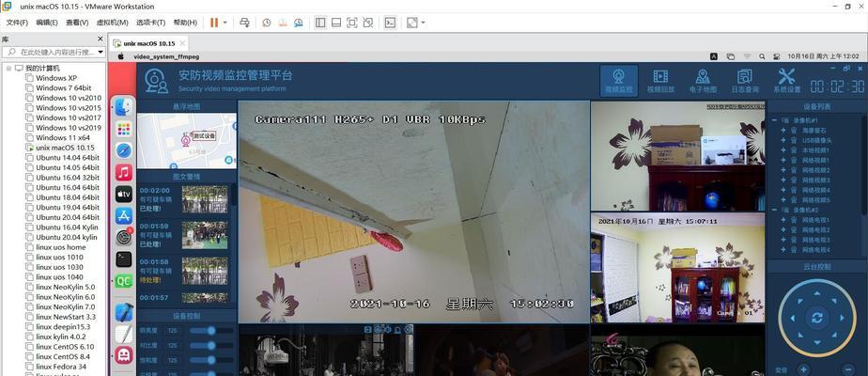
Task: Expand the 网络电视1 device node
Action: tap(783, 220)
